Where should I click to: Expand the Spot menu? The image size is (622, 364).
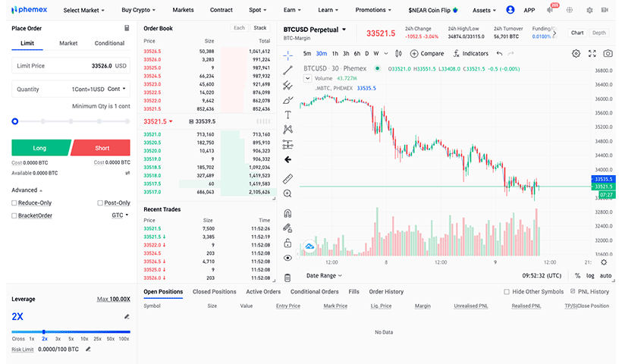(257, 10)
